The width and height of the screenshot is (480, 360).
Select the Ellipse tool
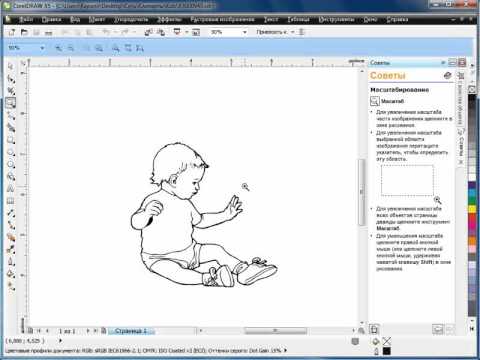11,152
